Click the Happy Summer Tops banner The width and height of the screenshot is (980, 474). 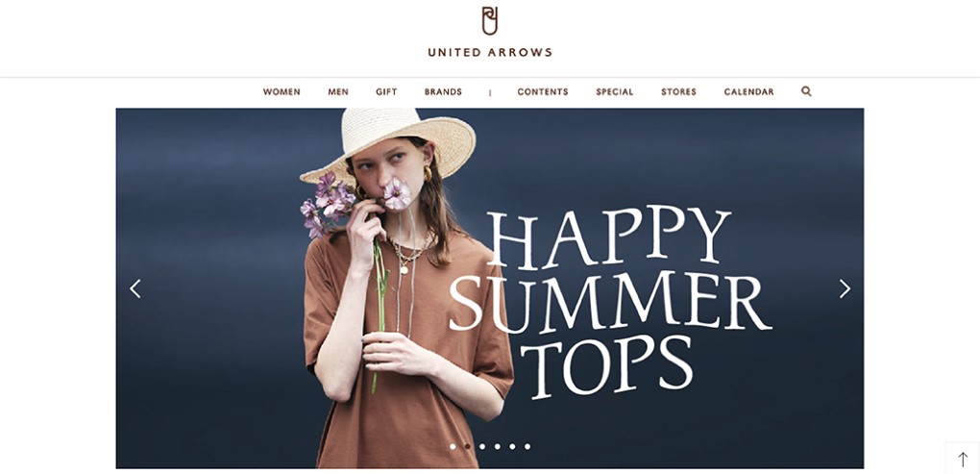[489, 288]
